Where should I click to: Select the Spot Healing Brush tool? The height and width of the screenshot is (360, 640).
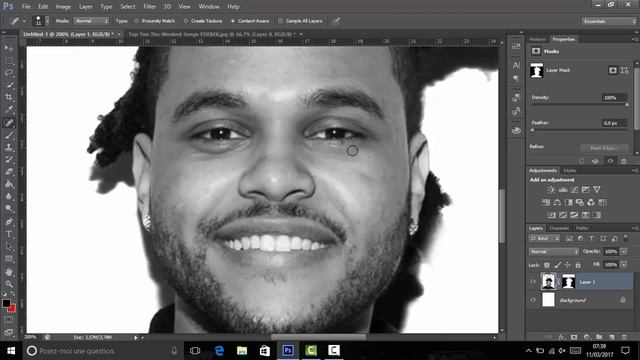point(9,122)
